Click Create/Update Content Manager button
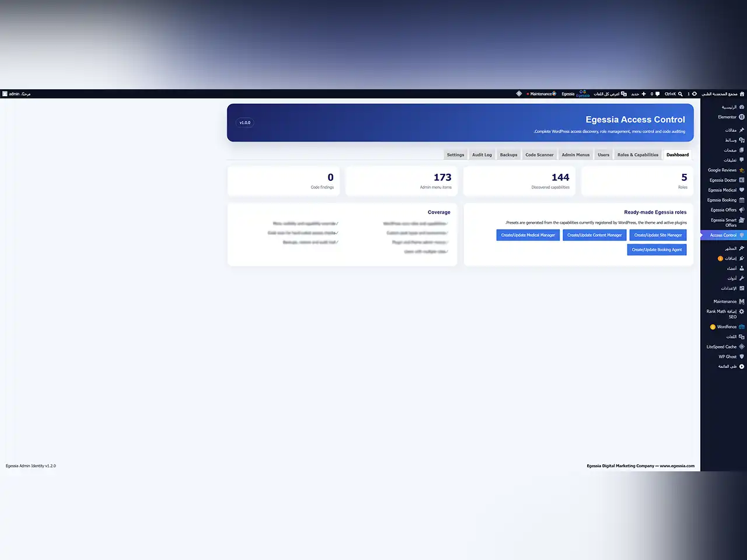747x560 pixels. [595, 235]
